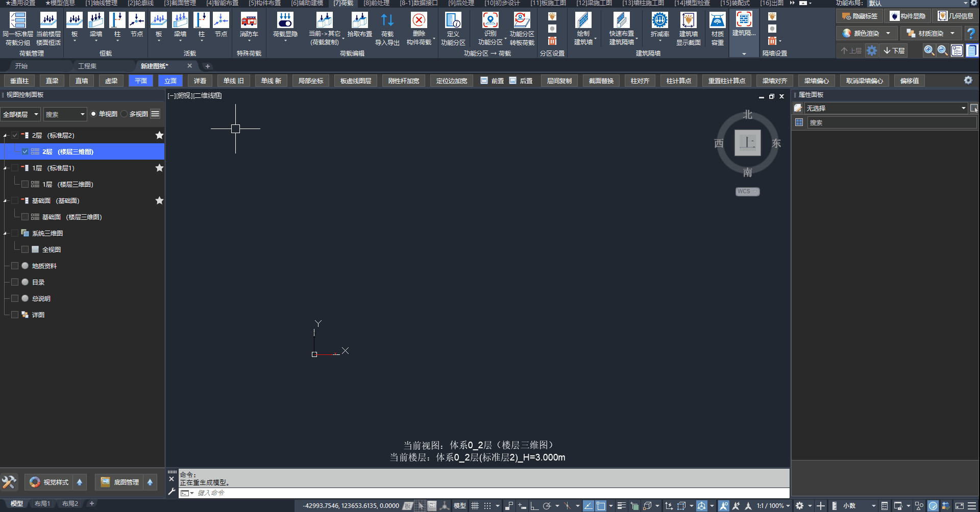
Task: Open the 折减率 tool
Action: [x=659, y=25]
